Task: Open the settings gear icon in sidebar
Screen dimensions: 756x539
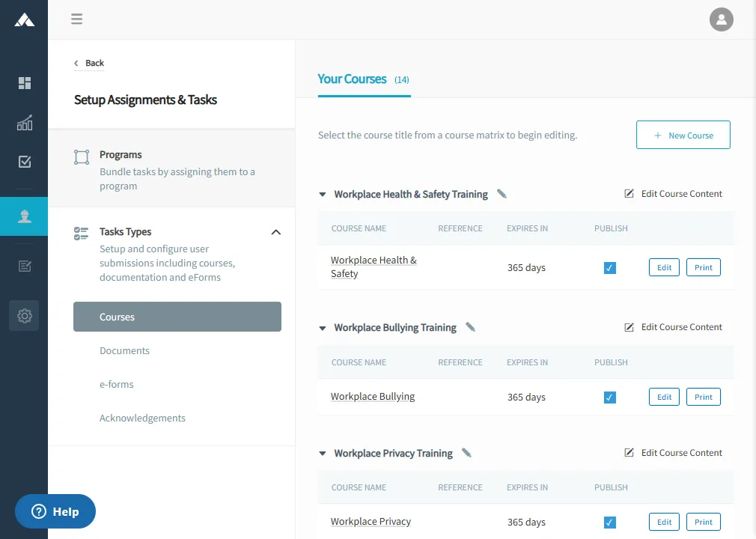Action: tap(24, 316)
